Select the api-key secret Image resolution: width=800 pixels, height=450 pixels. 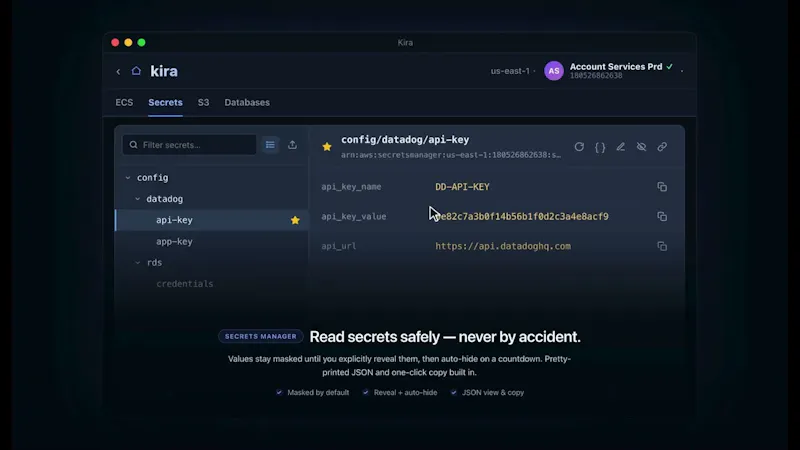[x=212, y=220]
